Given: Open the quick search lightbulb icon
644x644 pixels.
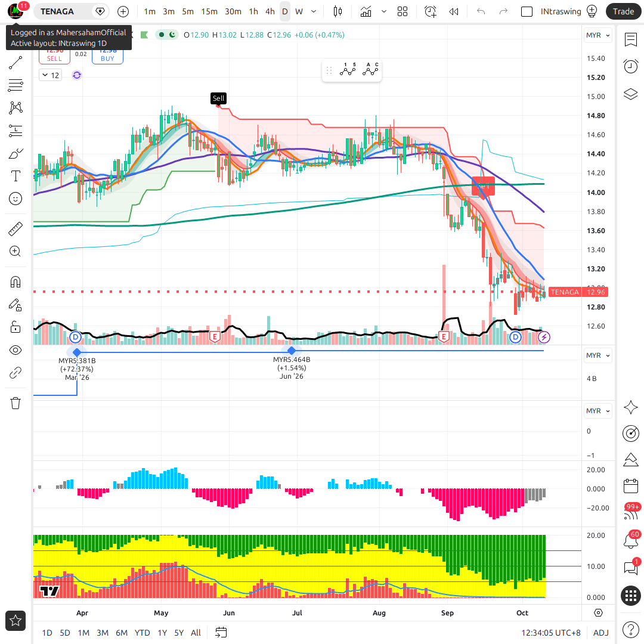Looking at the screenshot, I should [x=592, y=11].
